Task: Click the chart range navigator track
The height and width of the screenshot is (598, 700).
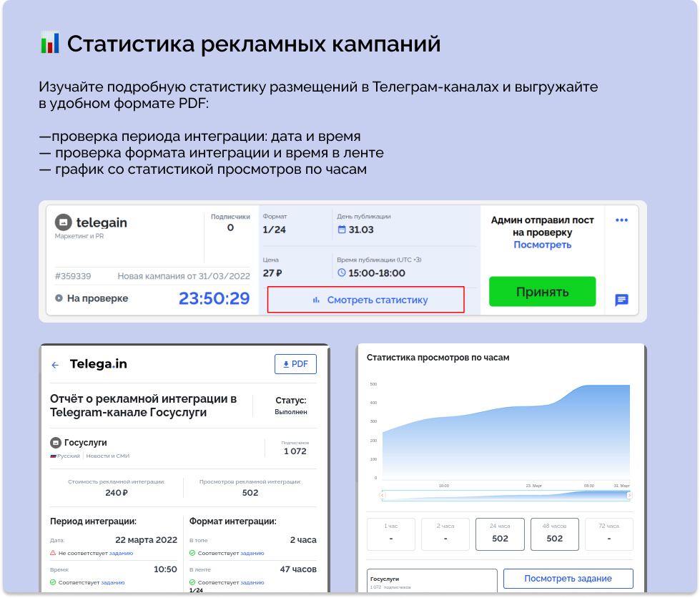Action: point(506,495)
